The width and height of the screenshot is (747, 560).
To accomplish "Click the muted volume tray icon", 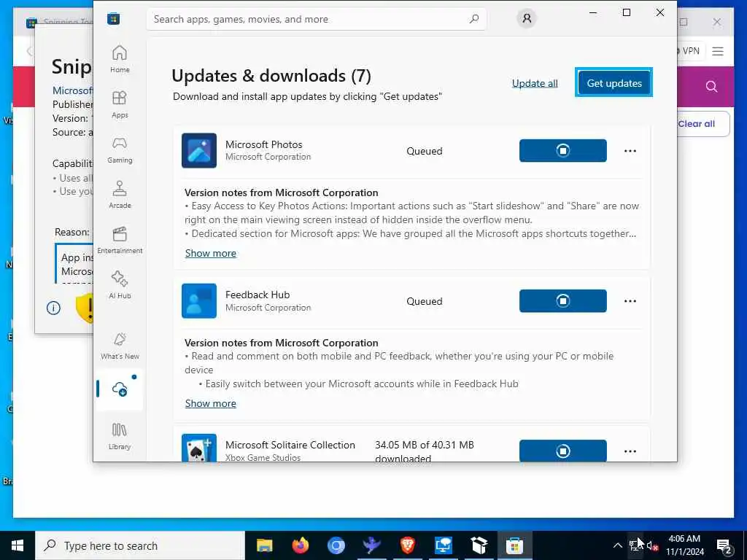I will tap(652, 546).
